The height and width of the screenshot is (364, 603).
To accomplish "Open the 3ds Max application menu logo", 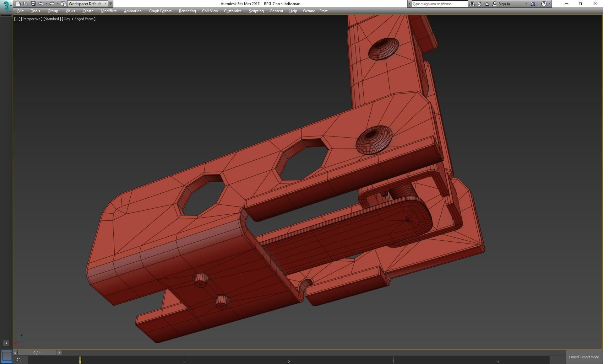I will (6, 6).
